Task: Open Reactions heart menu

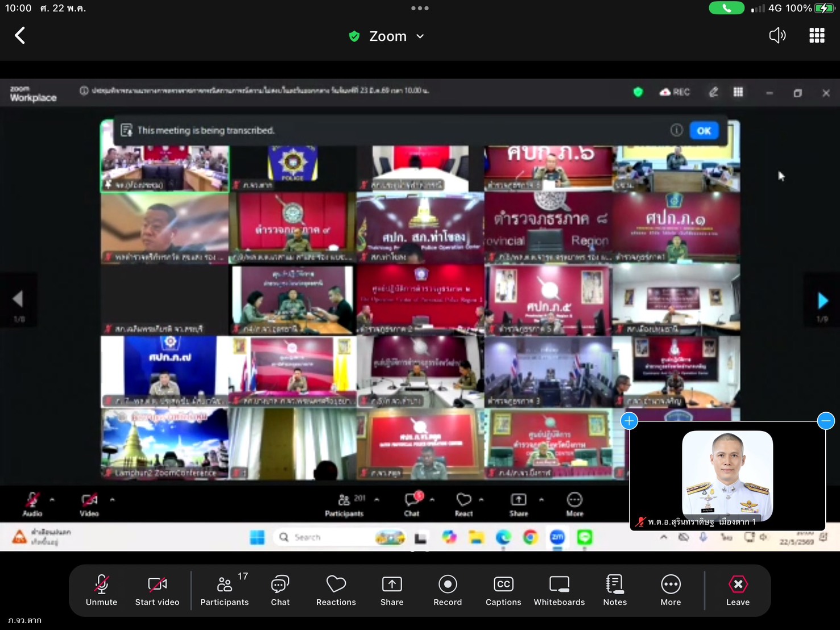Action: (x=336, y=590)
